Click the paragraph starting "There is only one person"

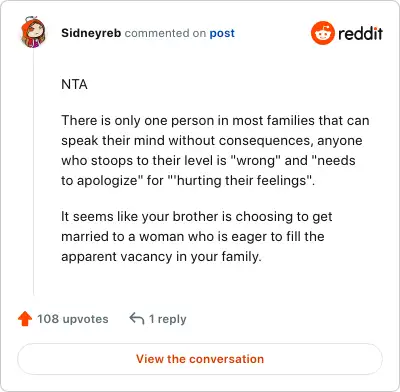pos(215,150)
